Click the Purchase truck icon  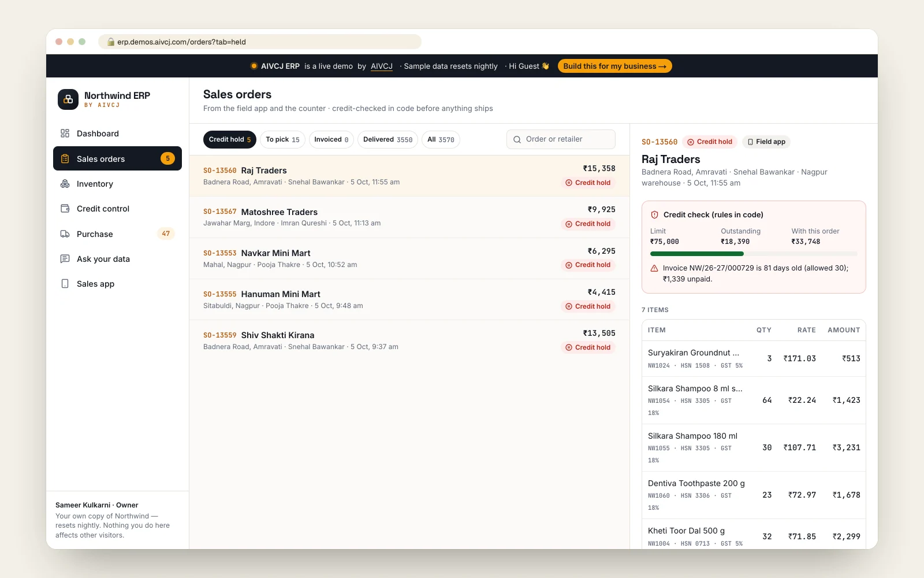(65, 234)
